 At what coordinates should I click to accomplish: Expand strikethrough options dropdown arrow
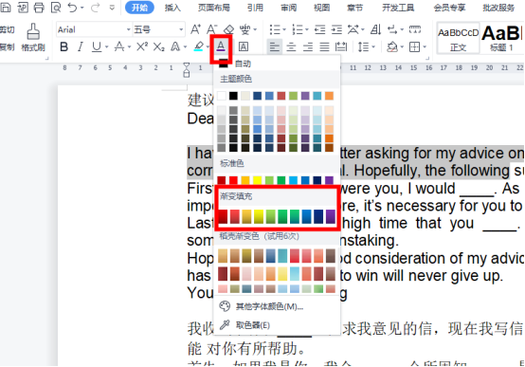point(129,47)
